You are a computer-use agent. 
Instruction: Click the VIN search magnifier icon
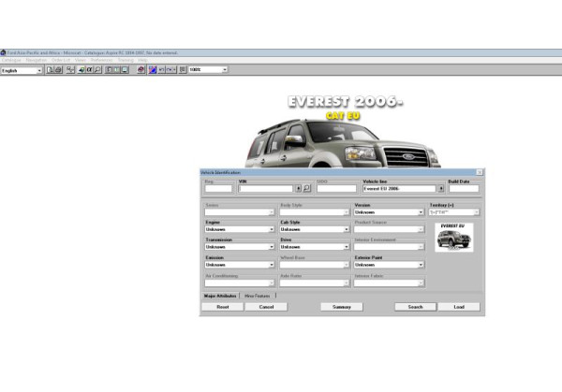click(306, 188)
